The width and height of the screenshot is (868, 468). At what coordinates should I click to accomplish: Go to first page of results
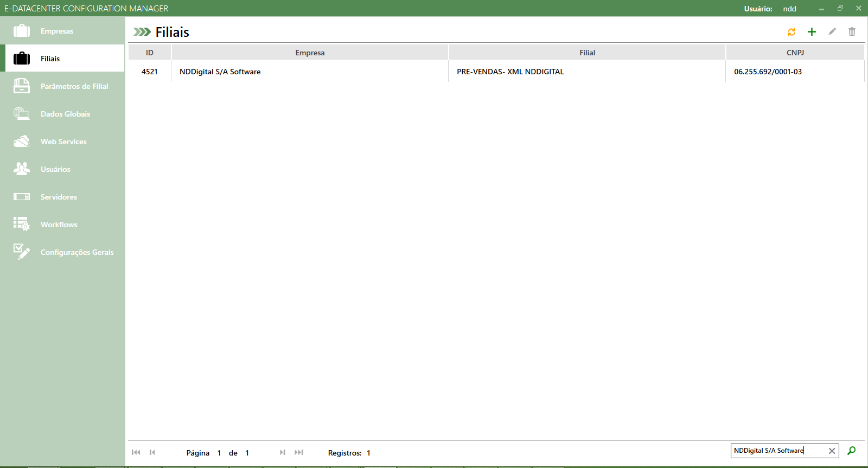click(x=136, y=452)
